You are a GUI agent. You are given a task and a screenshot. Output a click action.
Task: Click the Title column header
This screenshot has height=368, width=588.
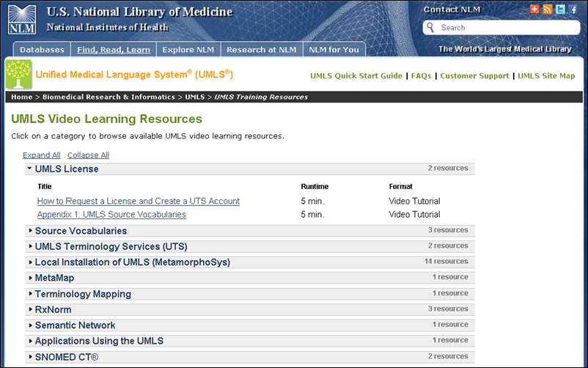(x=45, y=186)
